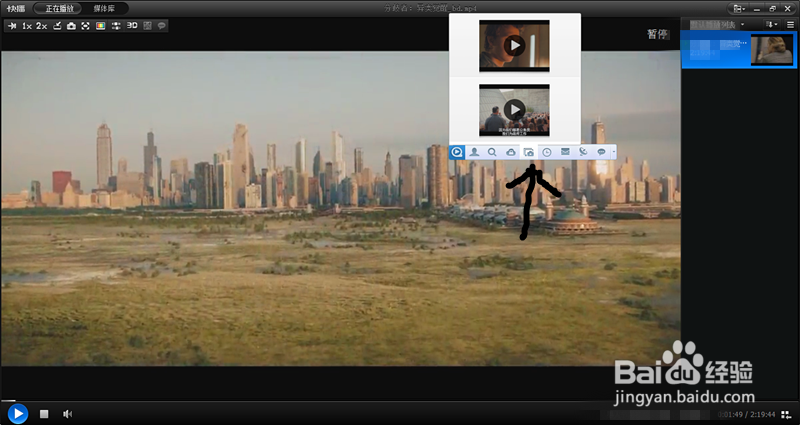Image resolution: width=800 pixels, height=425 pixels.
Task: Expand the floating bar's small dropdown arrow
Action: click(613, 152)
